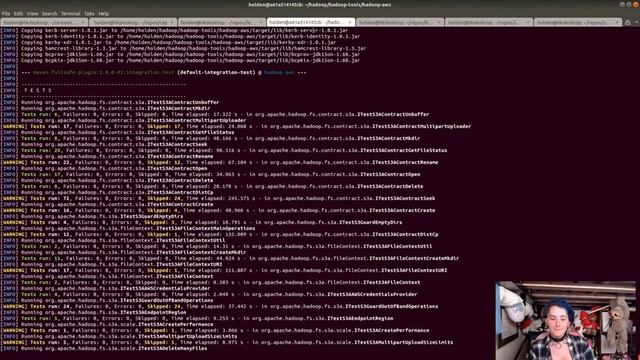Click the window title holden@a61a514145cb hadoop-aws
The width and height of the screenshot is (640, 360).
pyautogui.click(x=320, y=4)
